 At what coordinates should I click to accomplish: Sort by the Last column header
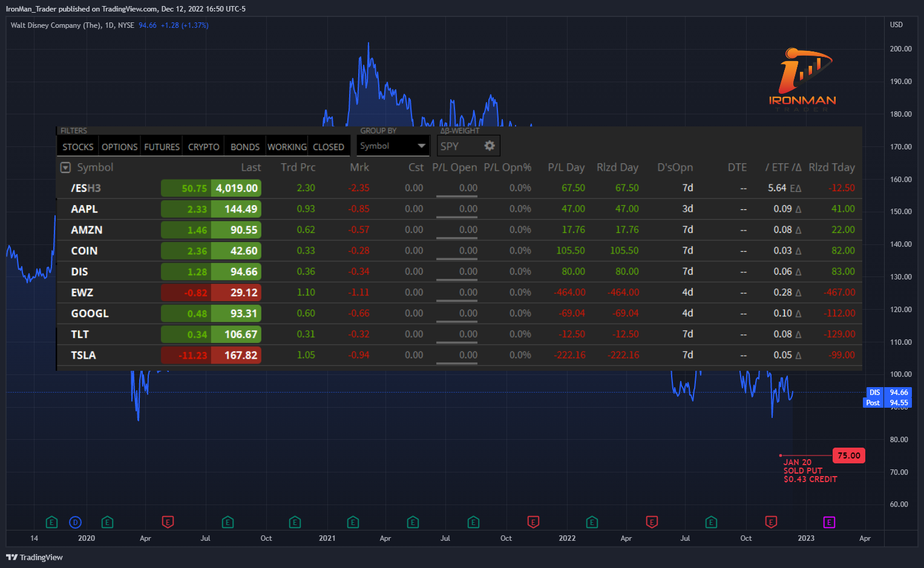click(x=251, y=168)
